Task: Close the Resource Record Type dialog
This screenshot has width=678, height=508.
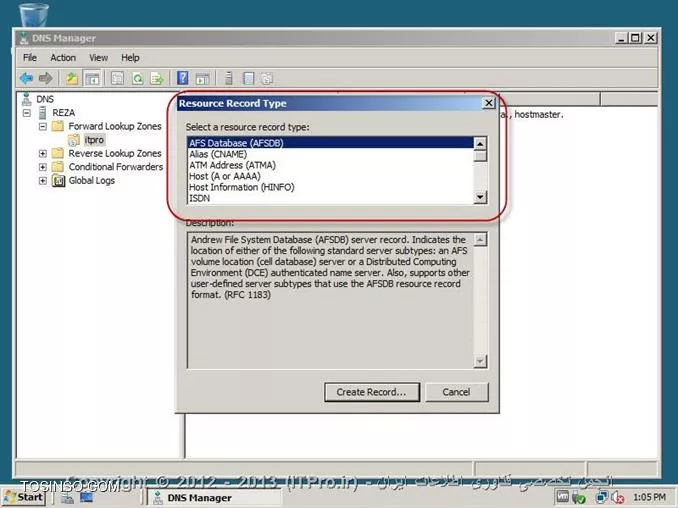Action: [488, 103]
